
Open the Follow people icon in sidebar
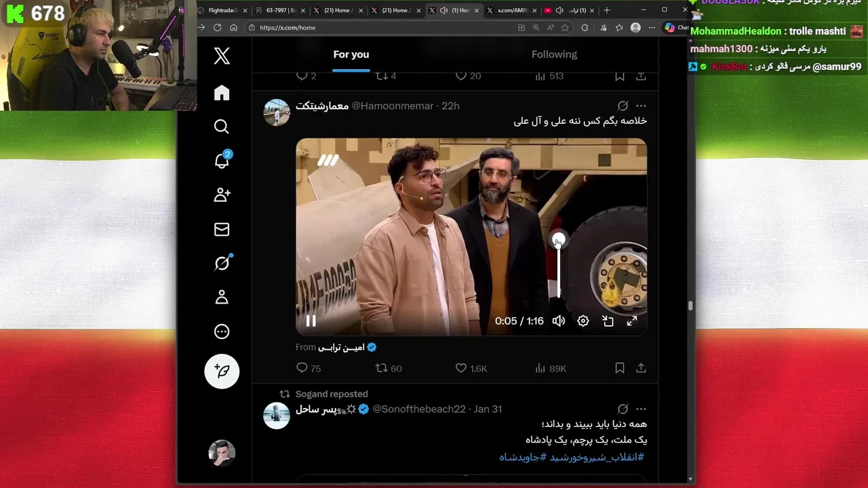pos(222,195)
